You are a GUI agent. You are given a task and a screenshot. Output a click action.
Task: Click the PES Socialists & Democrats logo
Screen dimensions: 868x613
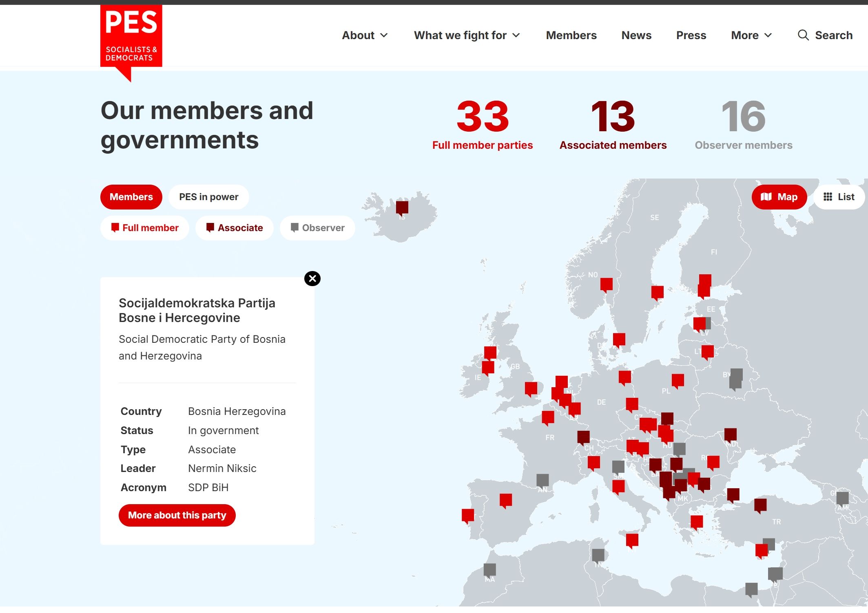point(131,36)
